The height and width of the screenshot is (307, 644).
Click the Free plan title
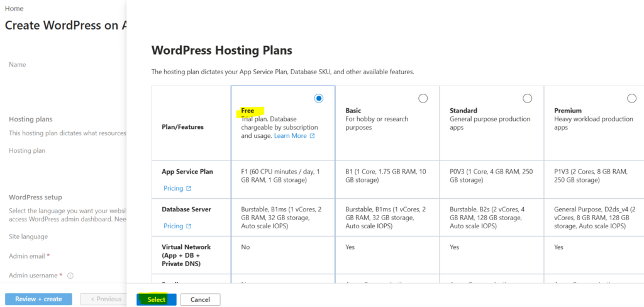(x=248, y=111)
